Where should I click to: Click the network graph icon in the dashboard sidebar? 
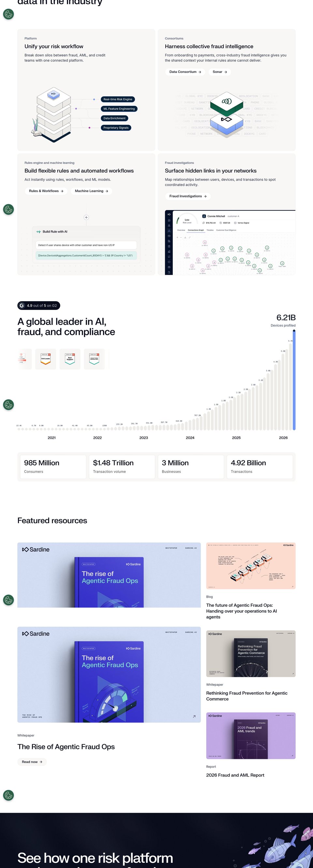tap(169, 231)
